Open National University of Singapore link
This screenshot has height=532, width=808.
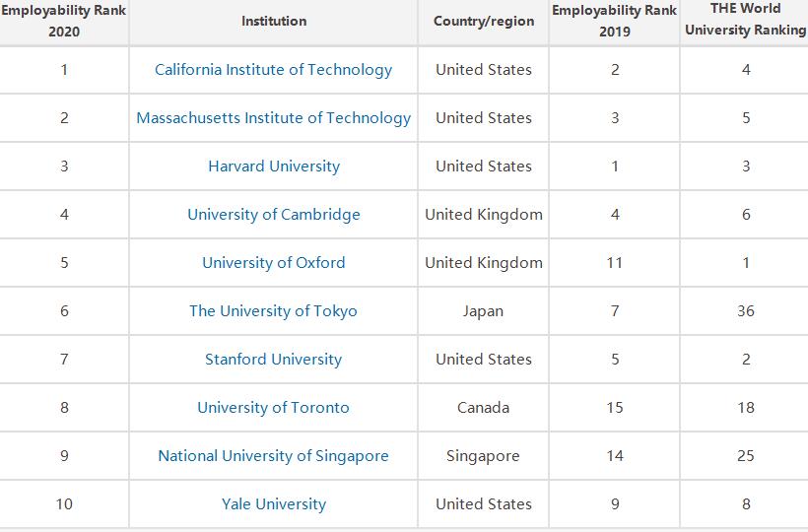(x=273, y=456)
